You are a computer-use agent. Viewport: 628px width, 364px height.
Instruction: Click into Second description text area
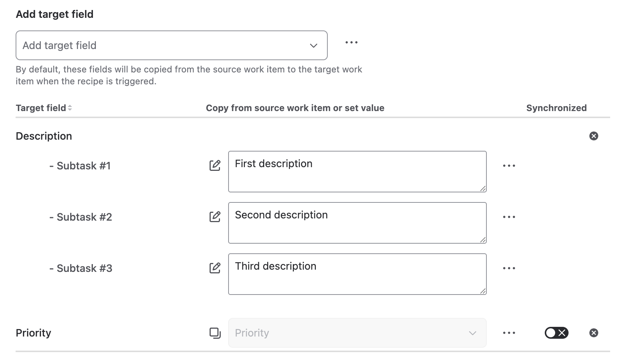point(357,223)
